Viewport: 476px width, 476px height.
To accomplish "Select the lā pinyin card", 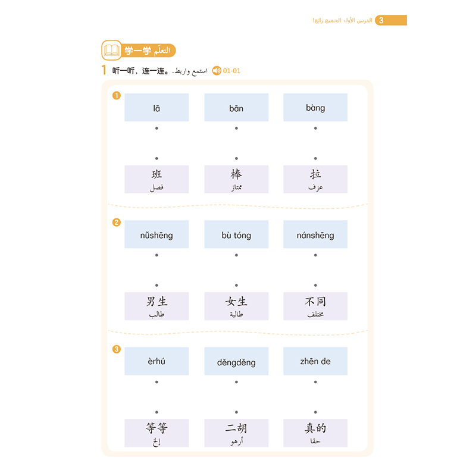I will point(156,108).
